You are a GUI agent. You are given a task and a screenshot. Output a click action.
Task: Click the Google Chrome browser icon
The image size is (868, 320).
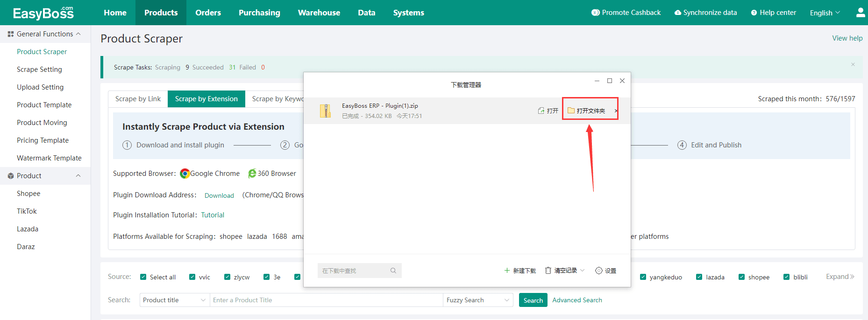[x=185, y=174]
